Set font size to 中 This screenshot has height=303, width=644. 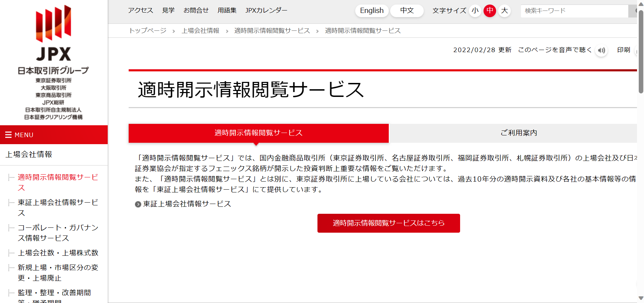(x=490, y=10)
